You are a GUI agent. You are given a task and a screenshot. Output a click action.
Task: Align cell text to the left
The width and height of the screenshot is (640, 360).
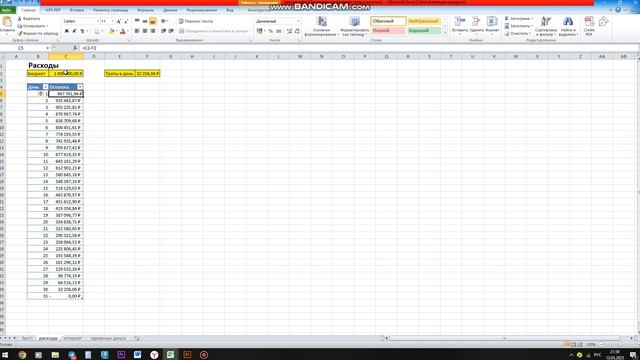coord(137,31)
